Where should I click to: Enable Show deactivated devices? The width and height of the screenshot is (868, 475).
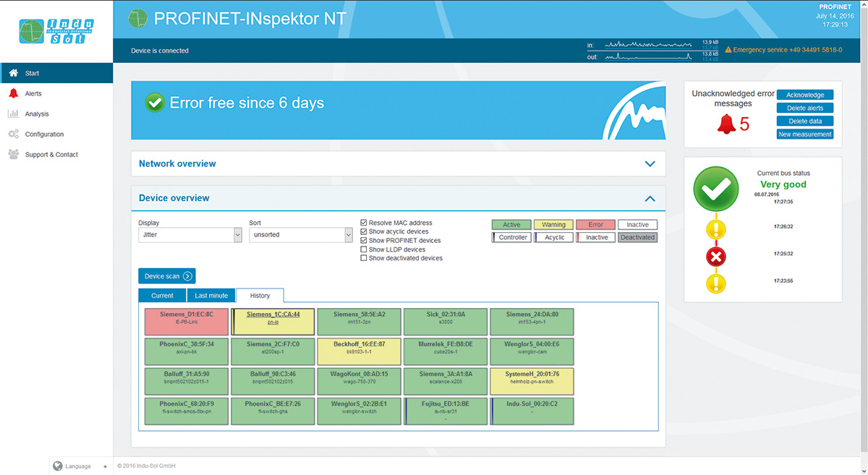coord(364,257)
